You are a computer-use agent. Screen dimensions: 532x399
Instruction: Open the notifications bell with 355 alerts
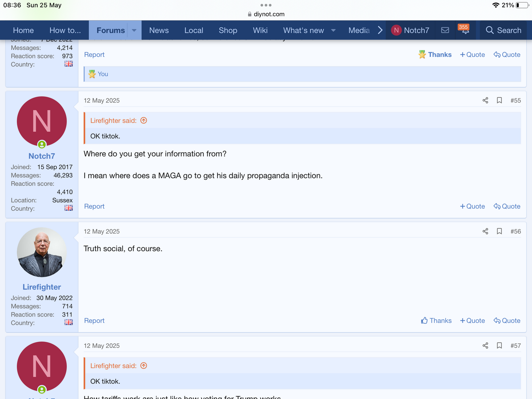pyautogui.click(x=465, y=30)
